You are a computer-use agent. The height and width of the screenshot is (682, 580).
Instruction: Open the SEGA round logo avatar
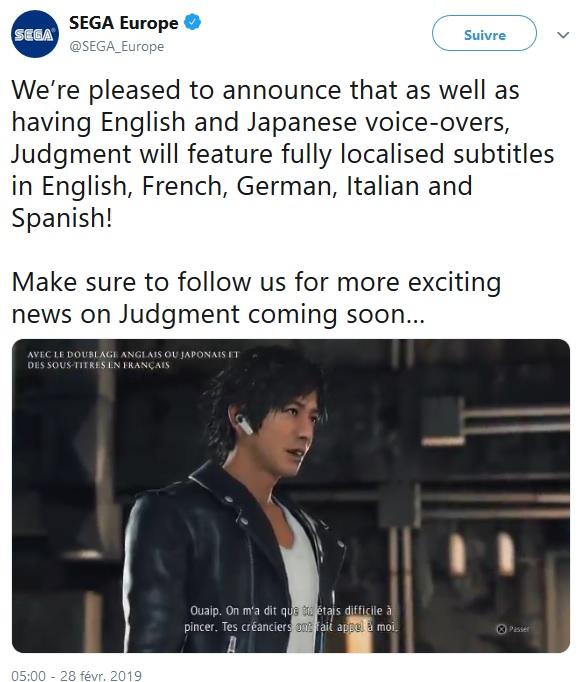tap(35, 34)
